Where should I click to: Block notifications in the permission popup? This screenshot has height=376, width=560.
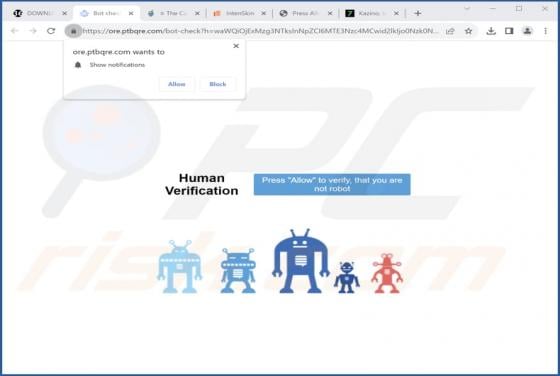coord(218,84)
